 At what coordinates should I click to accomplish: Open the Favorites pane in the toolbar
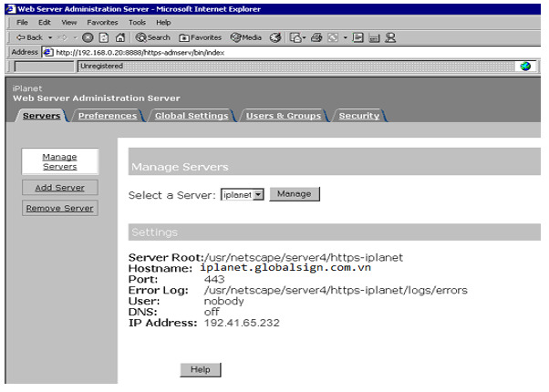coord(201,37)
